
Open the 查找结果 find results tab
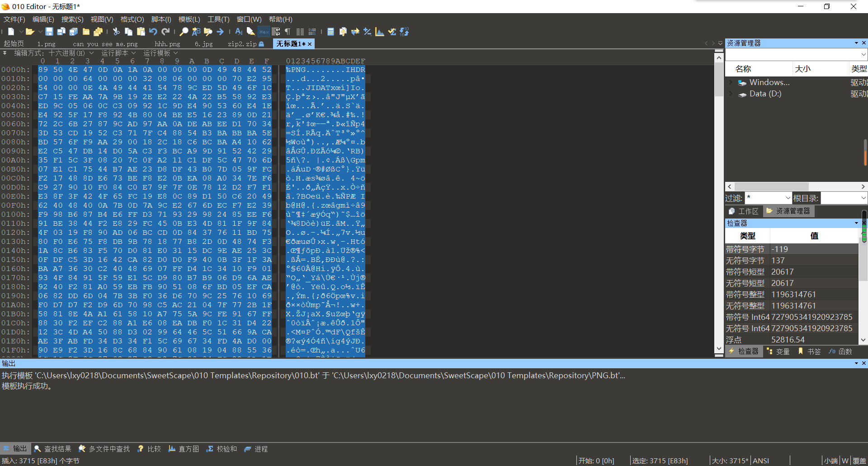click(53, 449)
